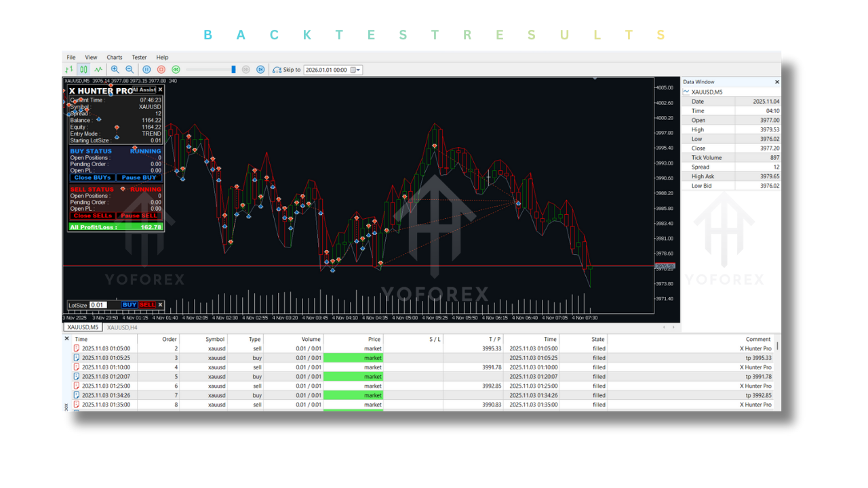Zoom out of the chart

point(130,70)
